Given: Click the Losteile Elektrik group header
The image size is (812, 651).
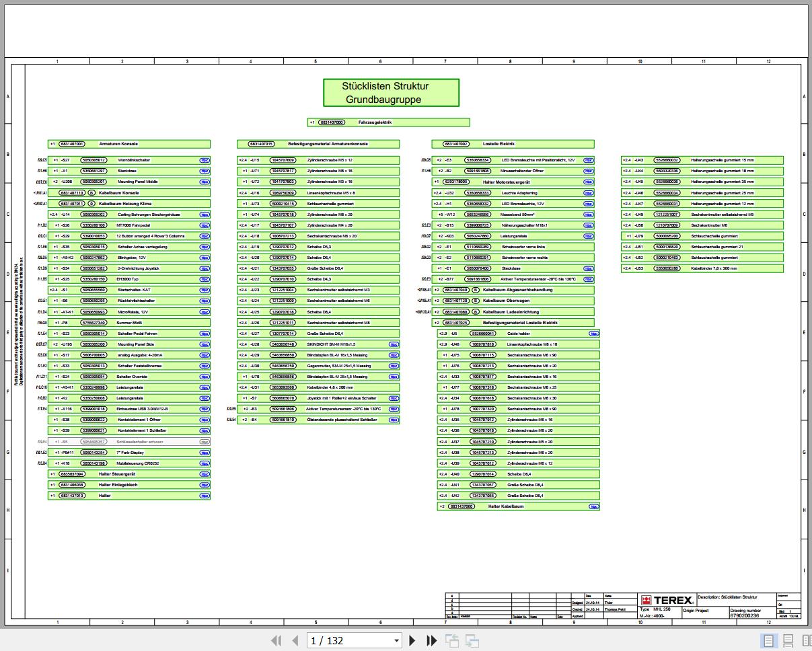Looking at the screenshot, I should click(513, 144).
